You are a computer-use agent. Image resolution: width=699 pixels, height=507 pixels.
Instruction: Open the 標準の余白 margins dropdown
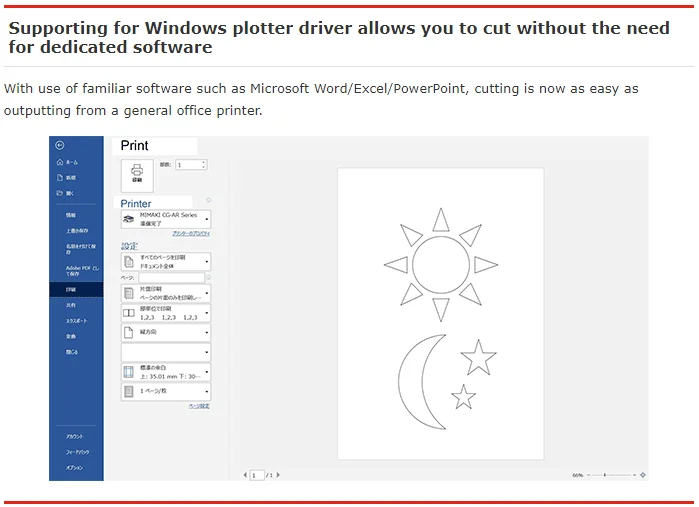(x=166, y=372)
